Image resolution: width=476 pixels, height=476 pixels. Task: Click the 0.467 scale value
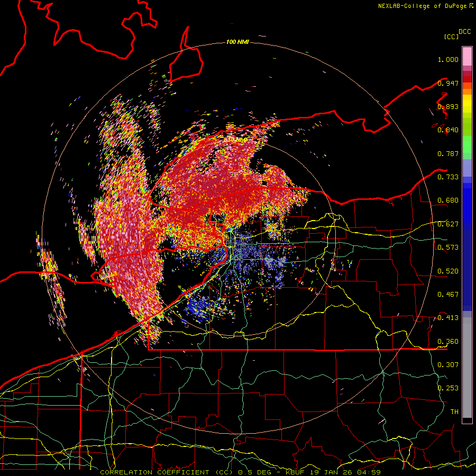448,295
